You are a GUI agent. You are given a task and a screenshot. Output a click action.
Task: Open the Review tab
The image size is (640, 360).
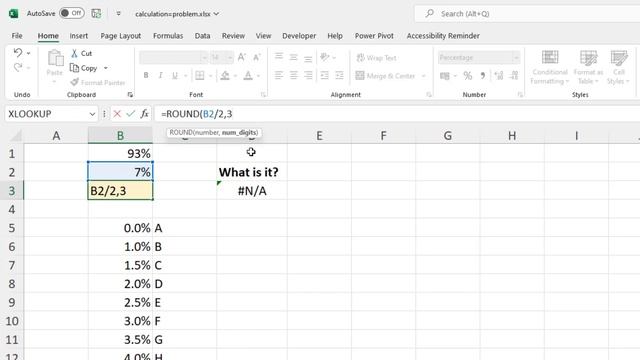point(233,36)
